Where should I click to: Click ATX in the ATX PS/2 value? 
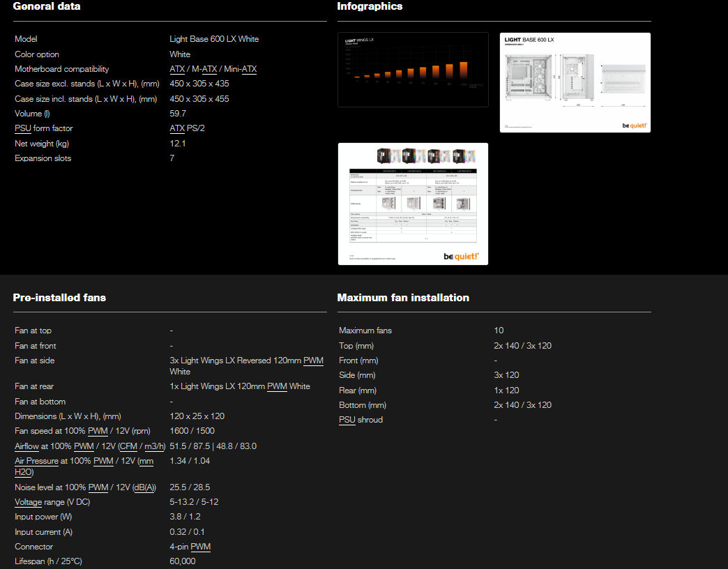tap(177, 128)
